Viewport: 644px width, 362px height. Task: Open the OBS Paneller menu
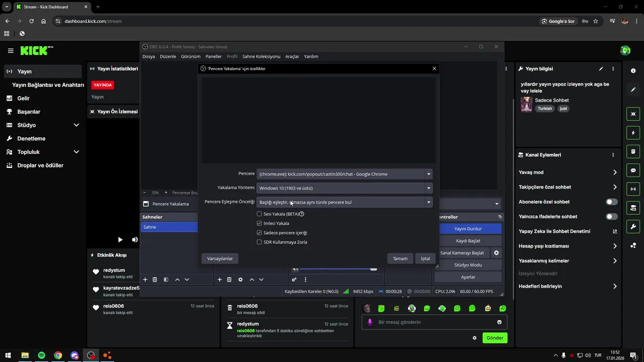(213, 56)
